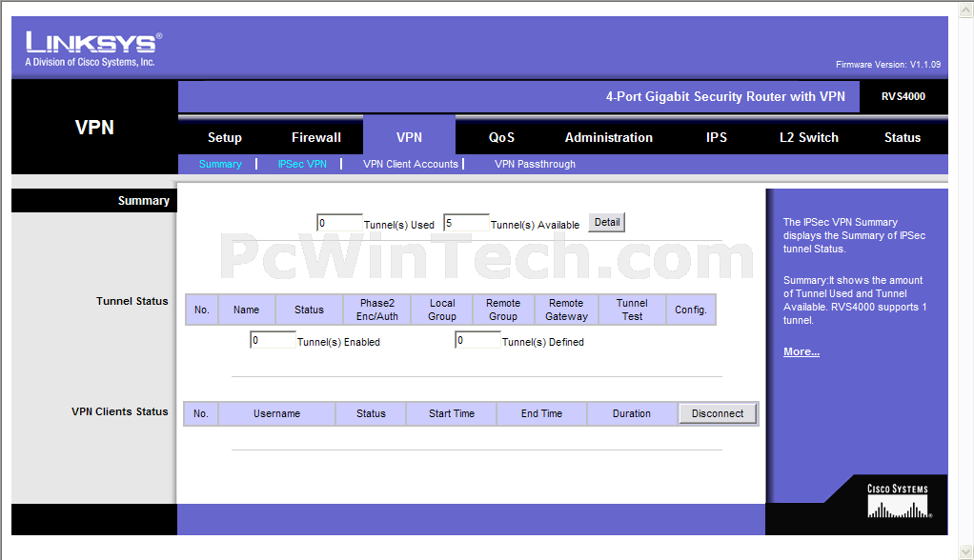Click the Phase2 Enc/Auth column header
Viewport: 974px width, 560px height.
(377, 310)
